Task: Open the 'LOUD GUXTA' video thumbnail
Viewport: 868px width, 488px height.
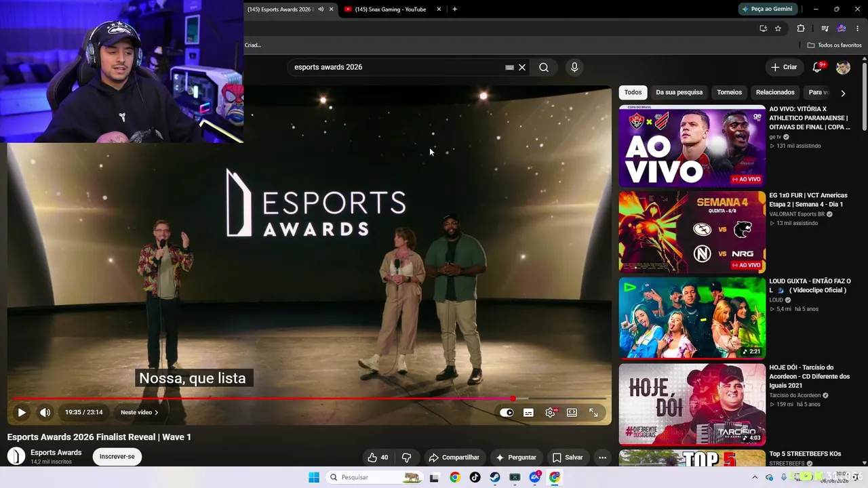Action: pyautogui.click(x=692, y=318)
